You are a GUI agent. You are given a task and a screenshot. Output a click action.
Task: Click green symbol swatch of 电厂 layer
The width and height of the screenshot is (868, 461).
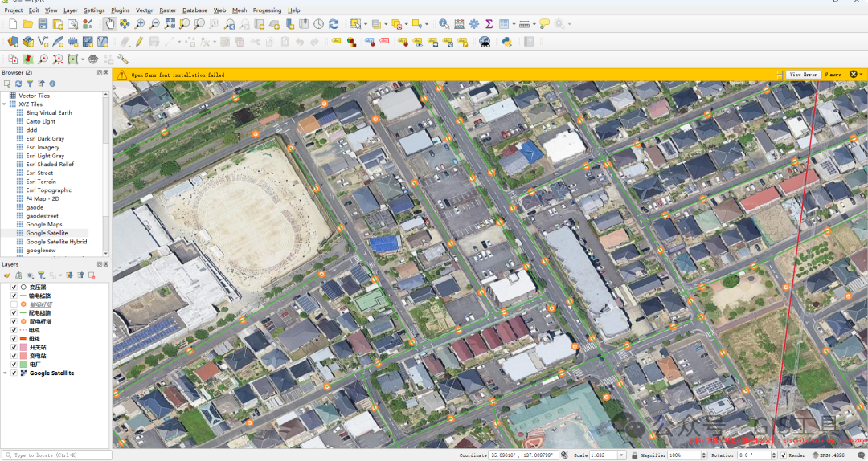[x=23, y=365]
